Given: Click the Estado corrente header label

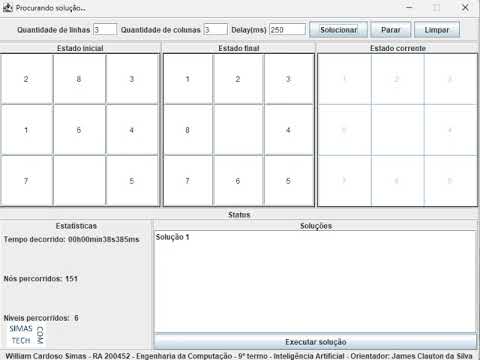Looking at the screenshot, I should coord(398,48).
